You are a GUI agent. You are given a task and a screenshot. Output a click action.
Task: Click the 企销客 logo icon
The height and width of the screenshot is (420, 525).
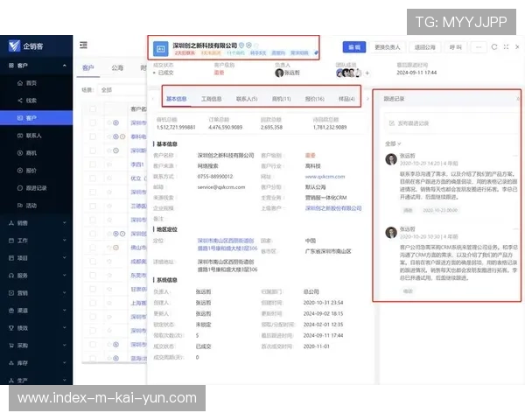tap(14, 45)
